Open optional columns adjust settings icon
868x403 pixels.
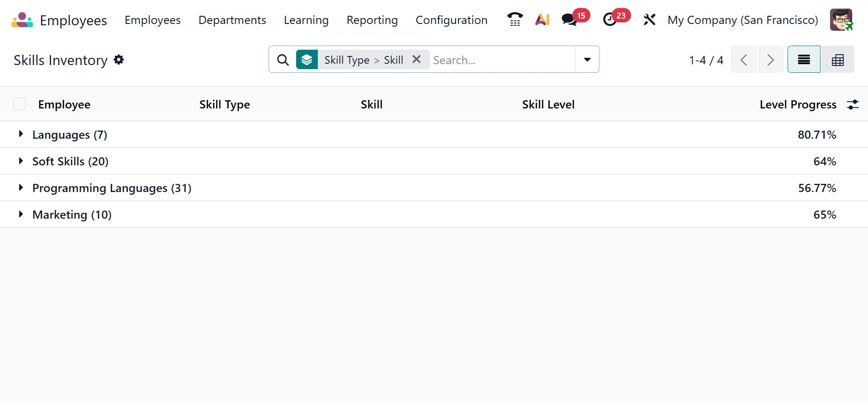point(853,105)
